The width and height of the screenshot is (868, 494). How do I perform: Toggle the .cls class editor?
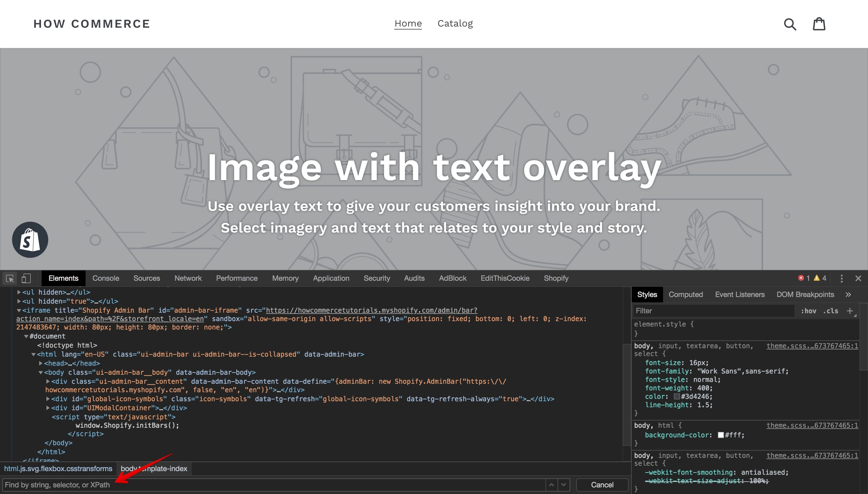tap(831, 311)
